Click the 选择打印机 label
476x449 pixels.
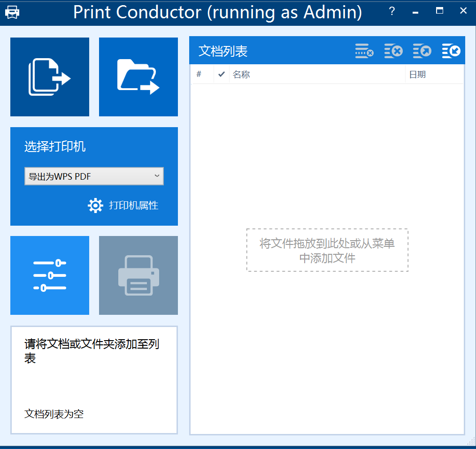(55, 146)
